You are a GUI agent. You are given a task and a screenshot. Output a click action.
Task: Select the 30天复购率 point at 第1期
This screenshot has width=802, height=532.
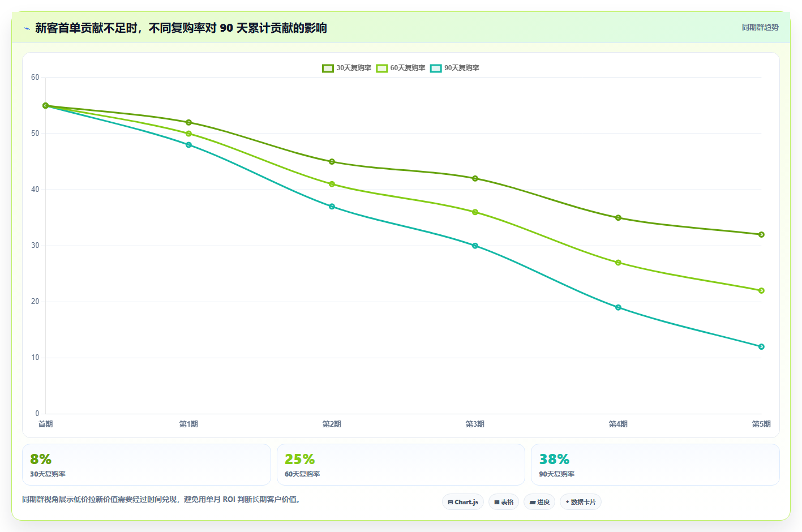coord(189,122)
